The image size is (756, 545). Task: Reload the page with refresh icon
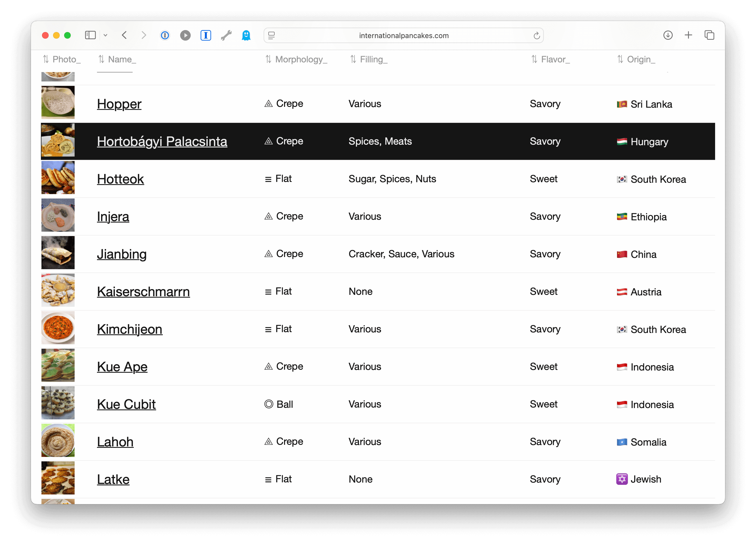pyautogui.click(x=536, y=36)
